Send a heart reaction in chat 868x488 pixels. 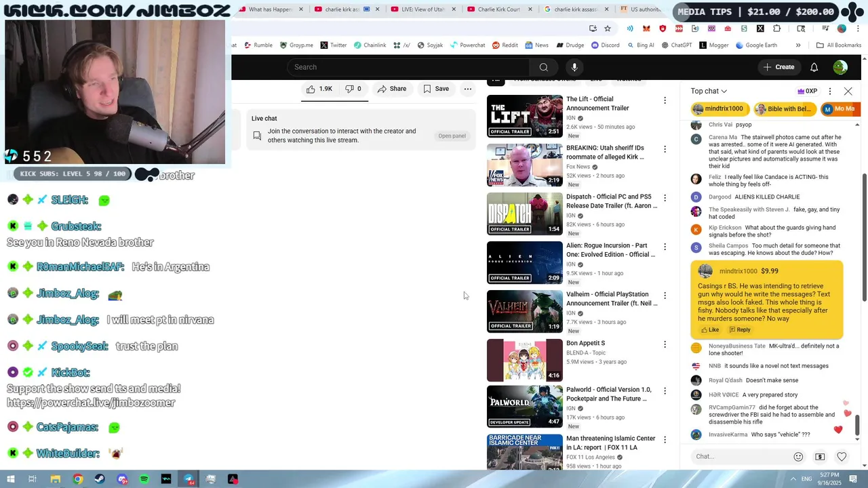click(x=842, y=457)
